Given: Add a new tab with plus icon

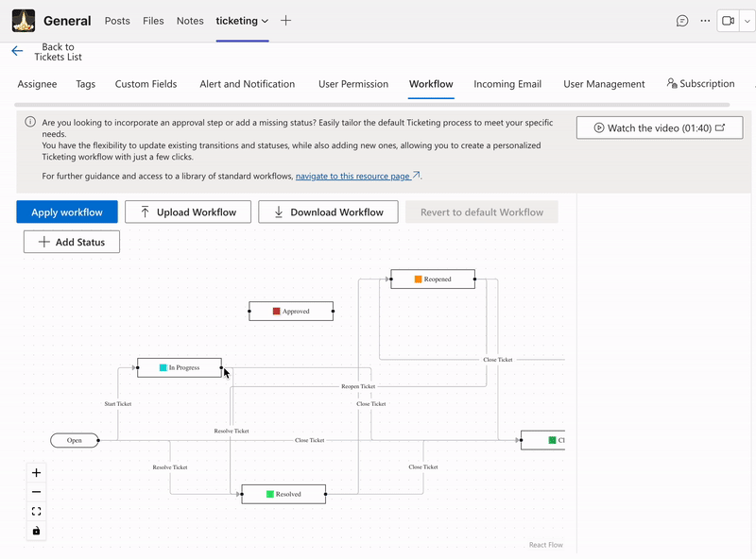Looking at the screenshot, I should pyautogui.click(x=286, y=21).
